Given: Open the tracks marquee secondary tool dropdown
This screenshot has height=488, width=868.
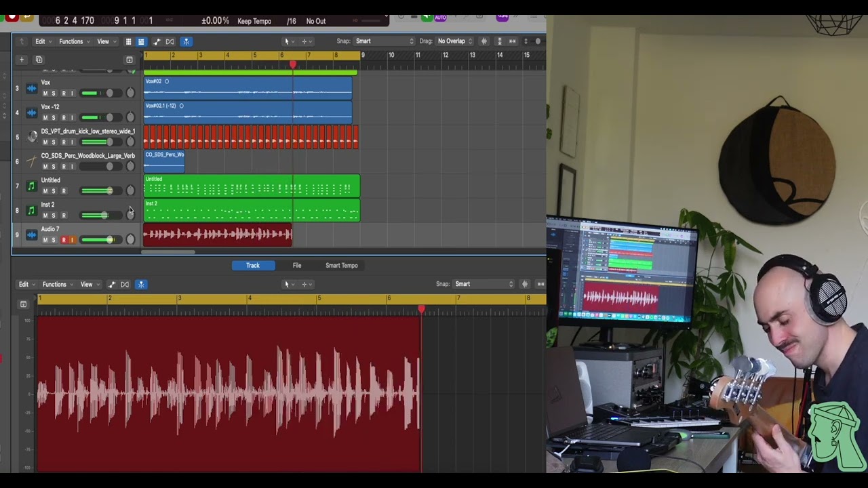Looking at the screenshot, I should pos(306,41).
